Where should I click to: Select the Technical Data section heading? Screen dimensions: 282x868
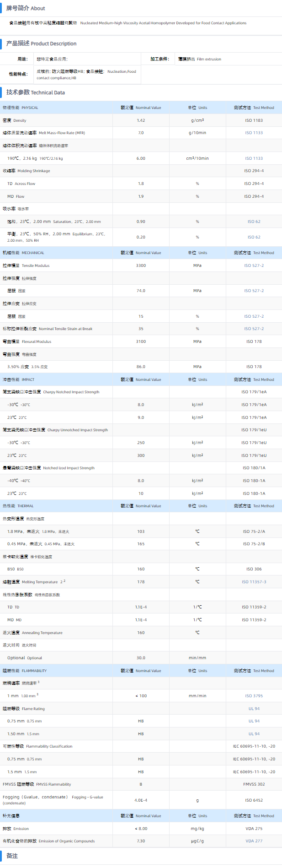coord(36,92)
